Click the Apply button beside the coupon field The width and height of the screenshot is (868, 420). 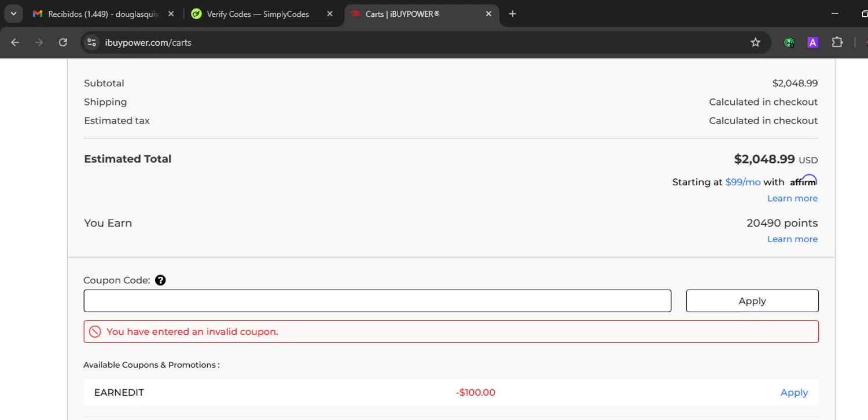coord(752,301)
